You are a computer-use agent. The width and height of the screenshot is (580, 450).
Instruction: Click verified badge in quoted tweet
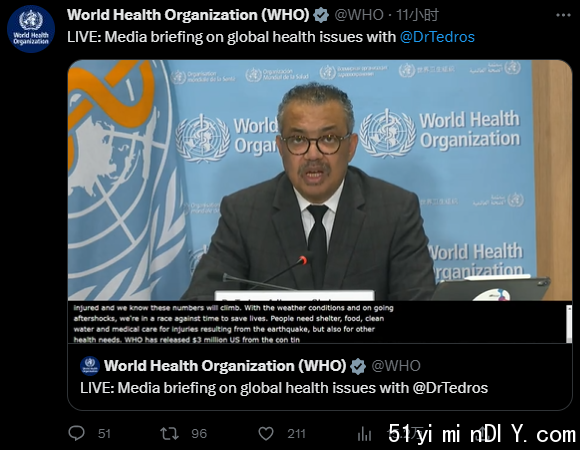click(358, 366)
